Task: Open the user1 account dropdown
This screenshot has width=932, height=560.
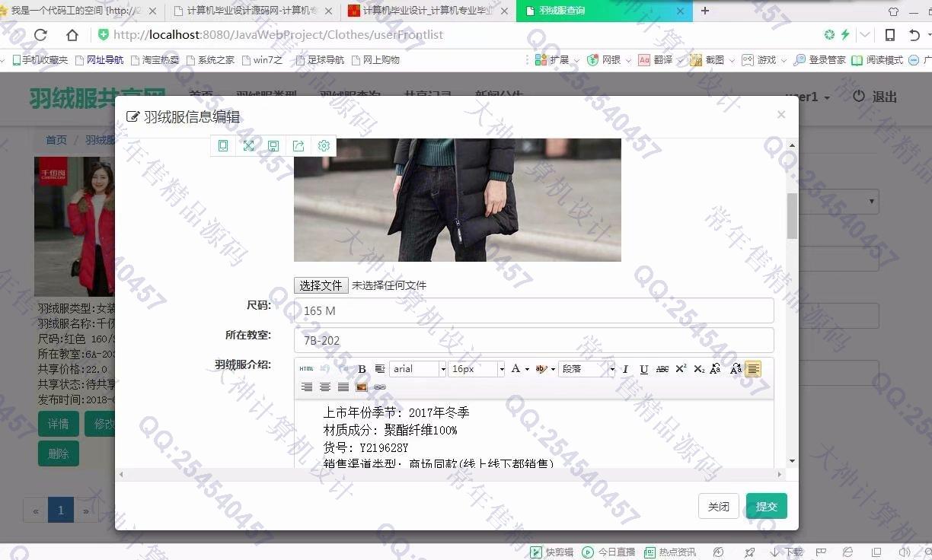Action: click(x=808, y=97)
